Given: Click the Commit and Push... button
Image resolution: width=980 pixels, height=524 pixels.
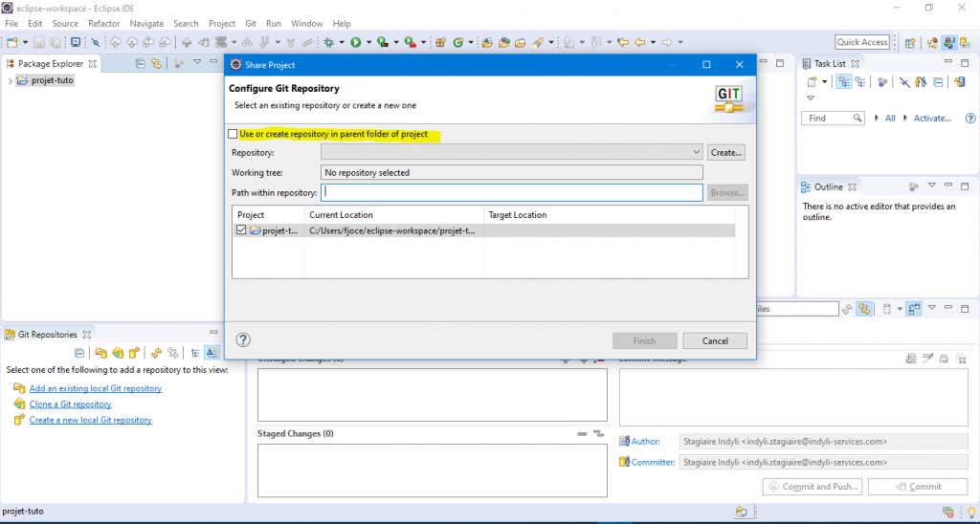Looking at the screenshot, I should (813, 487).
